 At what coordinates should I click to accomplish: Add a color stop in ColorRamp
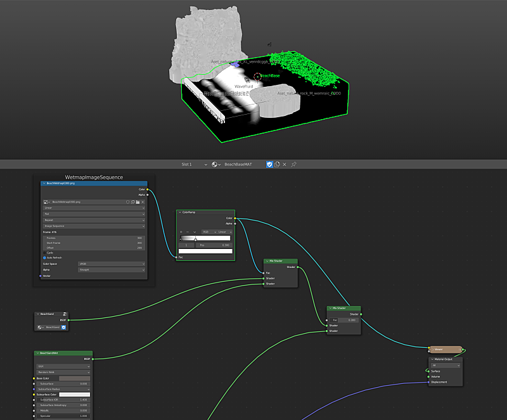(181, 232)
